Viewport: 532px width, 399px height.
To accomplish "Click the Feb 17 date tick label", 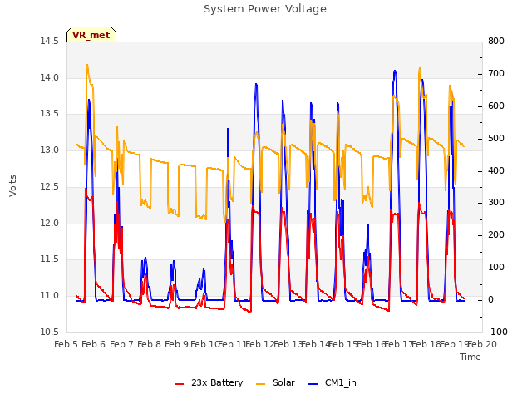I will (x=398, y=345).
